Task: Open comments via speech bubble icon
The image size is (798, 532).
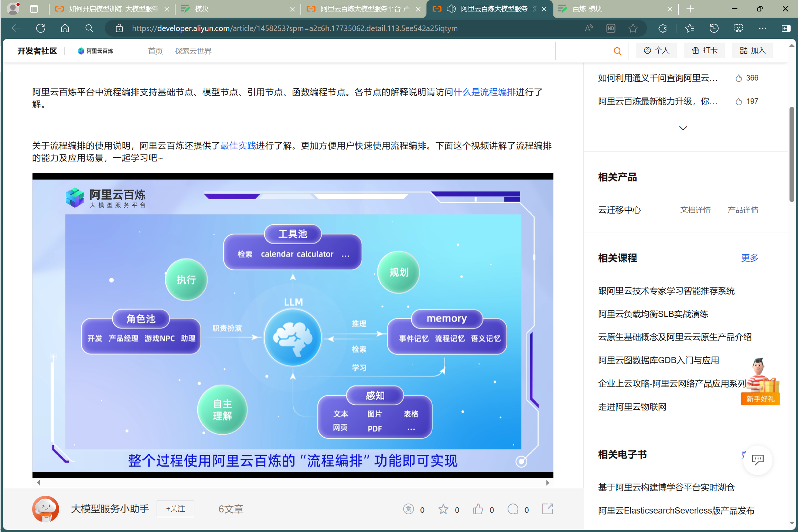Action: tap(513, 509)
